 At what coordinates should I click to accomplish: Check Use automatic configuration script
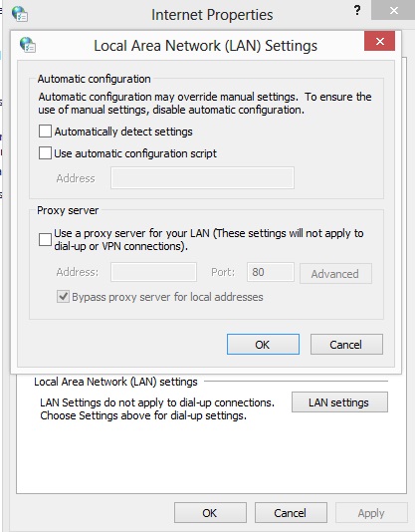point(45,153)
